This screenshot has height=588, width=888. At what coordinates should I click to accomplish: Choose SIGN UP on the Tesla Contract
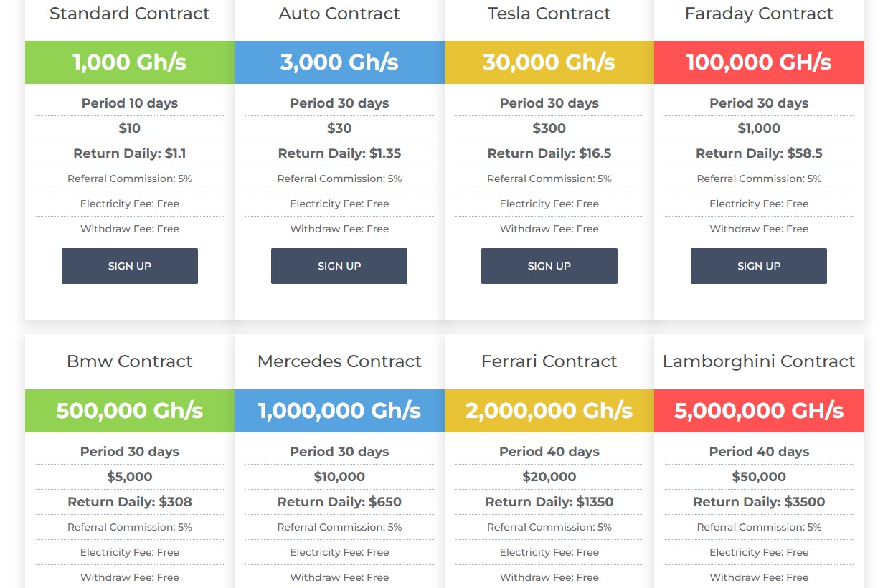(x=549, y=266)
